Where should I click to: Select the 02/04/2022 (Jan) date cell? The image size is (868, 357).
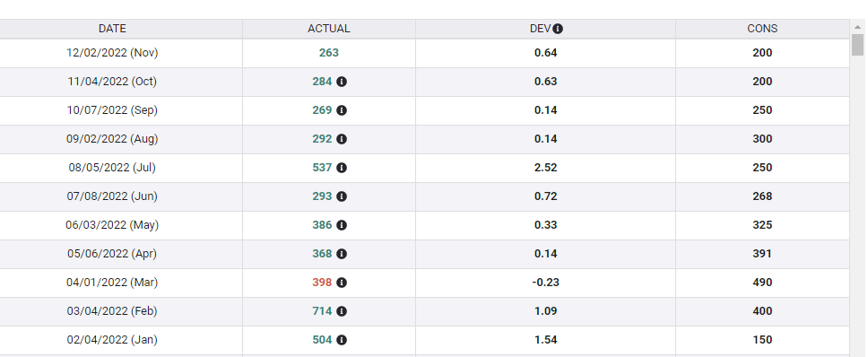coord(112,340)
